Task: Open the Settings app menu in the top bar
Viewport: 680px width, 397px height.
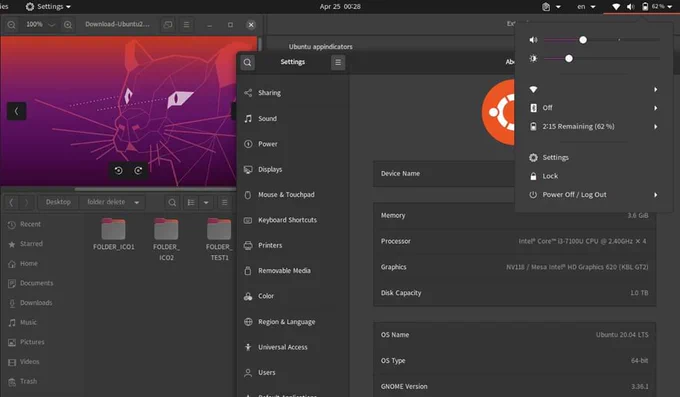Action: 48,7
